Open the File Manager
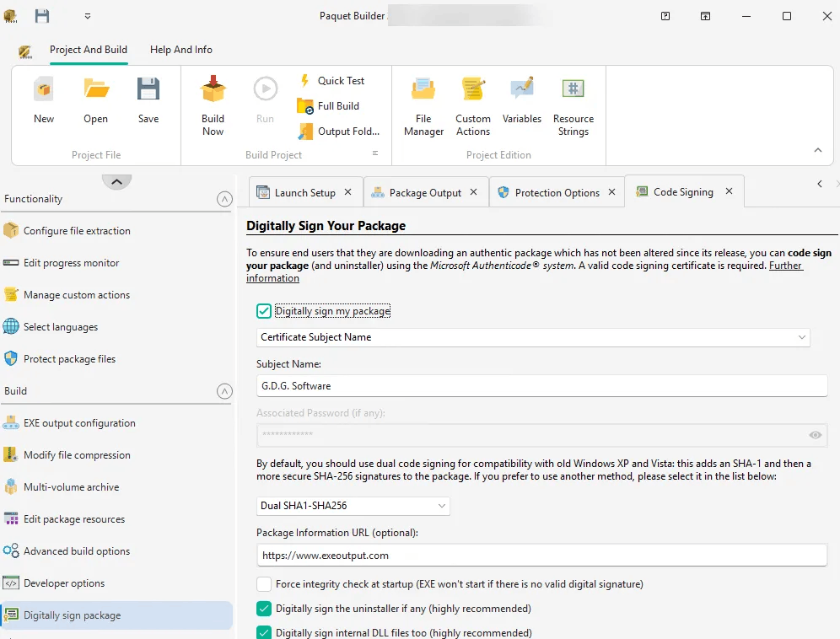 (423, 107)
